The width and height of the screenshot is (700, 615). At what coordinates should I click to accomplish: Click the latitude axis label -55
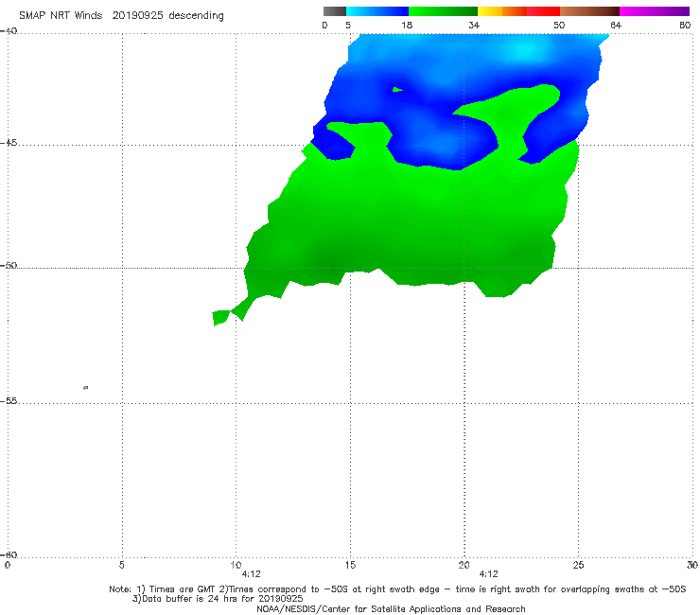(x=9, y=400)
